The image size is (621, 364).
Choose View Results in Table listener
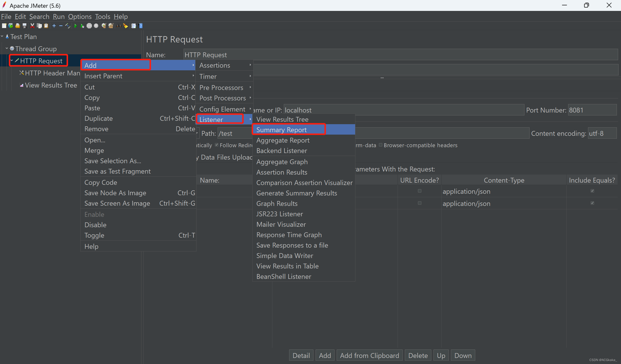pos(304,266)
